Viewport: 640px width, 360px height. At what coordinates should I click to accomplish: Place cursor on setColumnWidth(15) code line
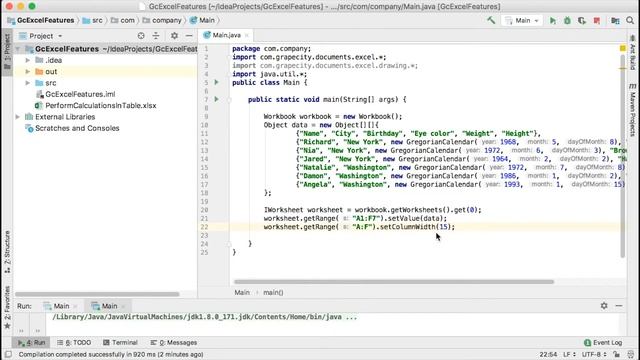359,227
